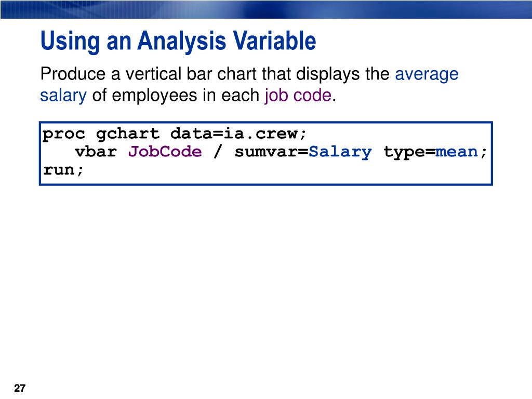Click the "sumvar=" option in the code
This screenshot has height=399, width=532.
pyautogui.click(x=272, y=152)
